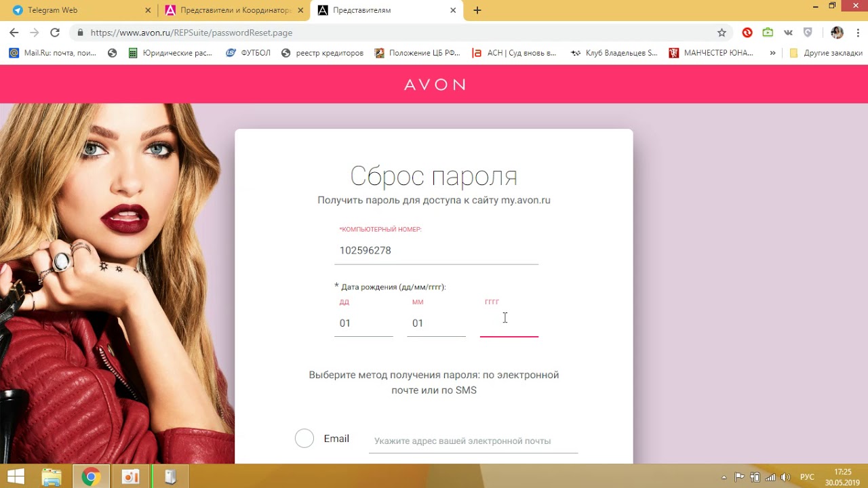Show hidden system tray icons
868x488 pixels.
click(x=724, y=477)
